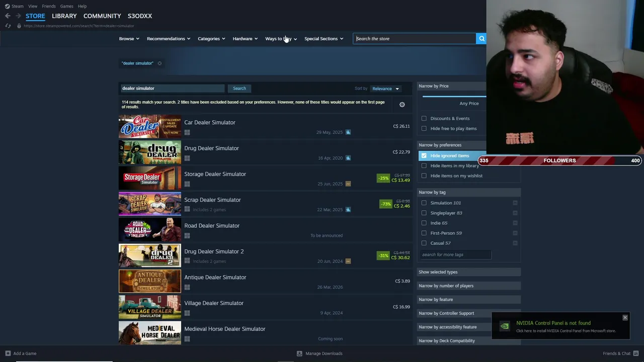Open the Hardware dropdown
The width and height of the screenshot is (644, 362).
(x=245, y=39)
